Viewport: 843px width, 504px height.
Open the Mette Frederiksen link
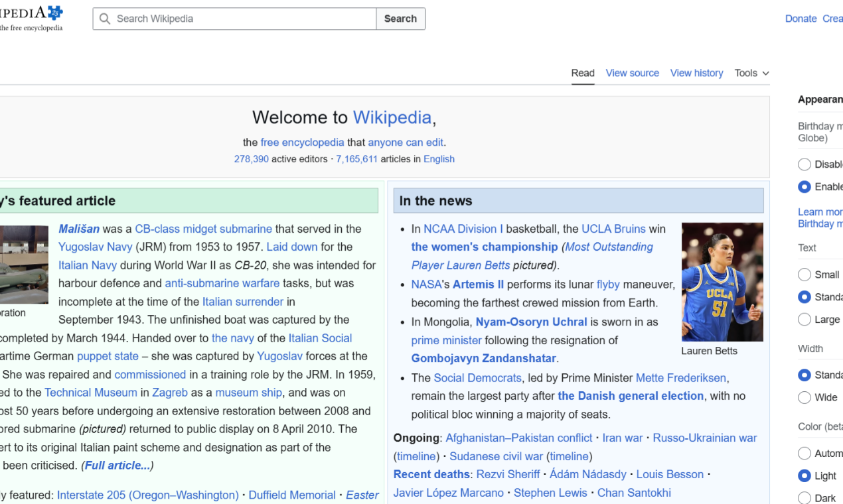[x=681, y=378]
